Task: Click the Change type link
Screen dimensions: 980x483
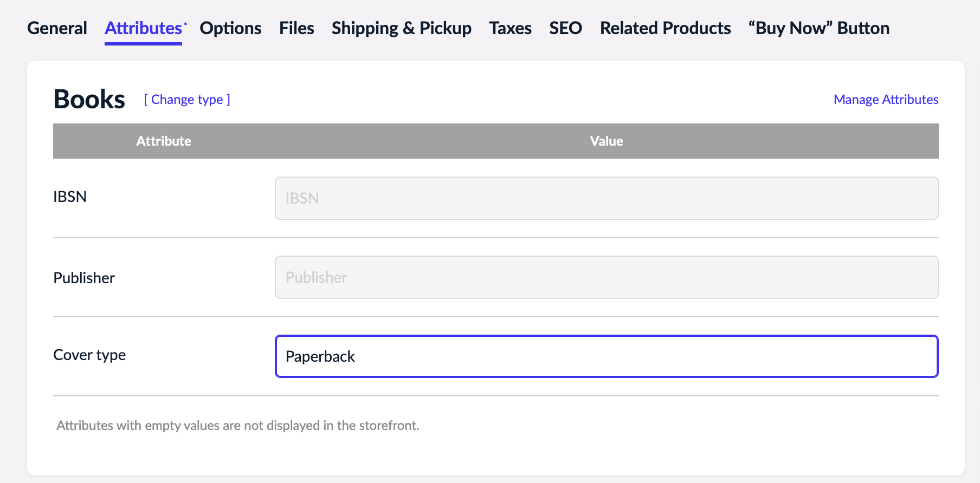Action: pyautogui.click(x=187, y=99)
